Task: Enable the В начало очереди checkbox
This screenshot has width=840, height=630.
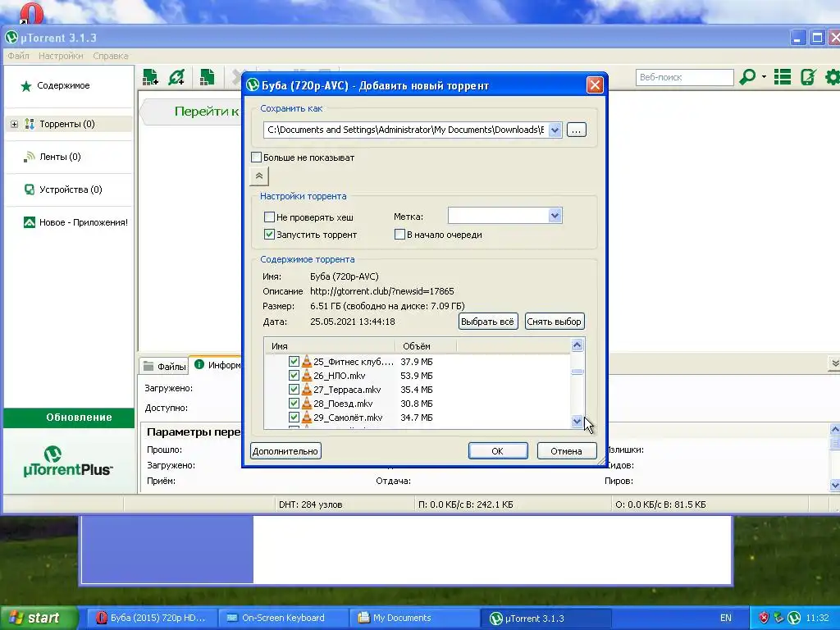Action: 399,235
